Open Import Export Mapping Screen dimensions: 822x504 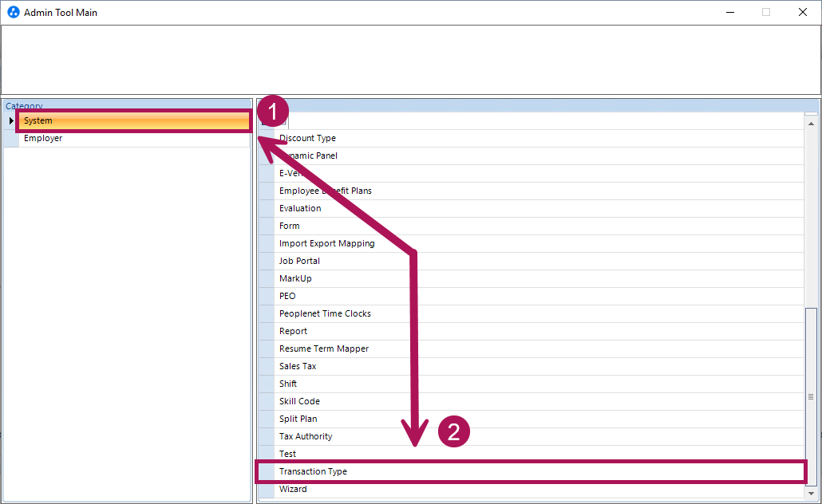539,243
